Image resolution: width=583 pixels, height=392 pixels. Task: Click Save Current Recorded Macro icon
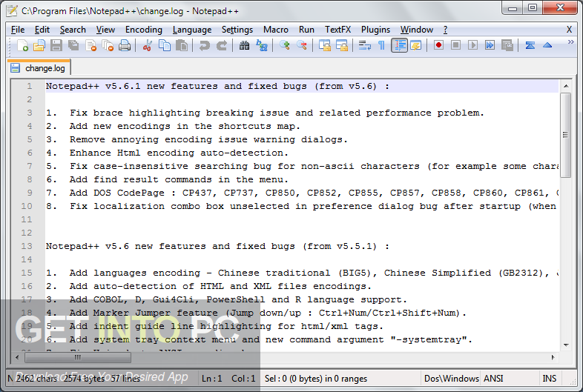(507, 45)
